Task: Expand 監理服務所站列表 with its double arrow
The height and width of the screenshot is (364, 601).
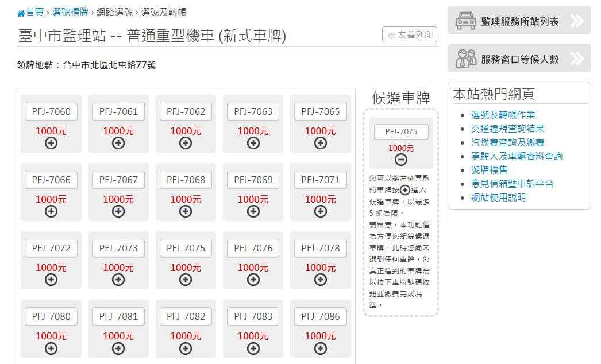Action: click(x=578, y=19)
